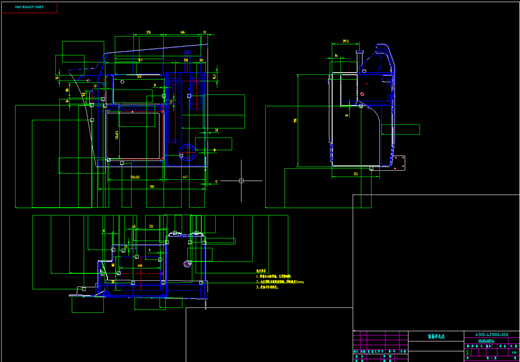The width and height of the screenshot is (520, 362).
Task: Click the crosshair cursor in drawing center
Action: [241, 181]
